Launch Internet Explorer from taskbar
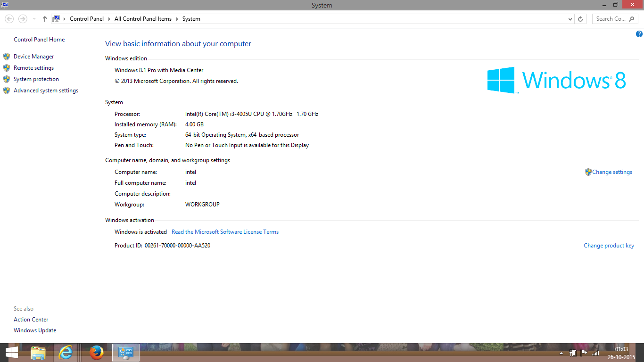The height and width of the screenshot is (362, 644). pos(66,353)
